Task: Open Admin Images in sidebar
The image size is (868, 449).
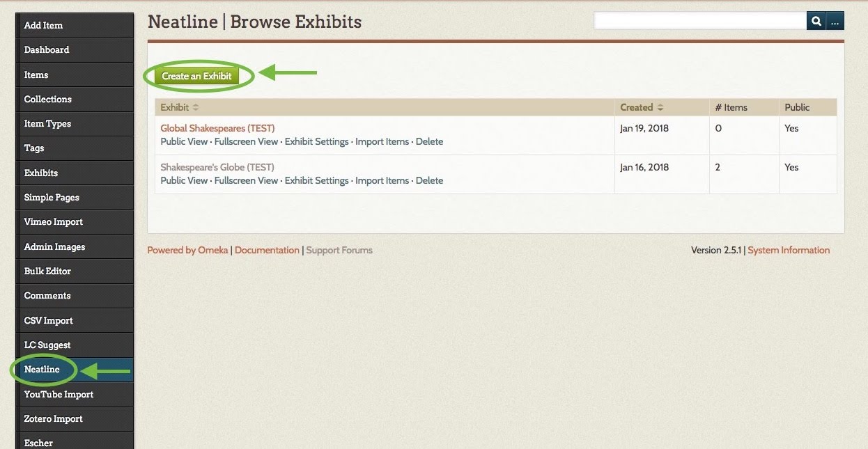Action: [x=75, y=246]
